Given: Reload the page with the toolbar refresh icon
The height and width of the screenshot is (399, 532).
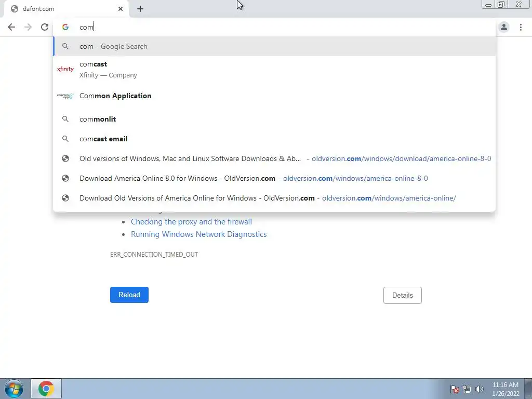Looking at the screenshot, I should point(45,27).
